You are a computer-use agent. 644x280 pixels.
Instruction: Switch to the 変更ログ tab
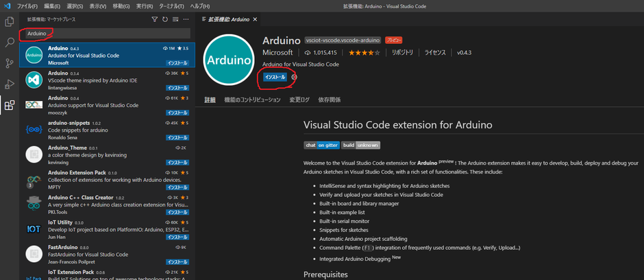point(299,100)
